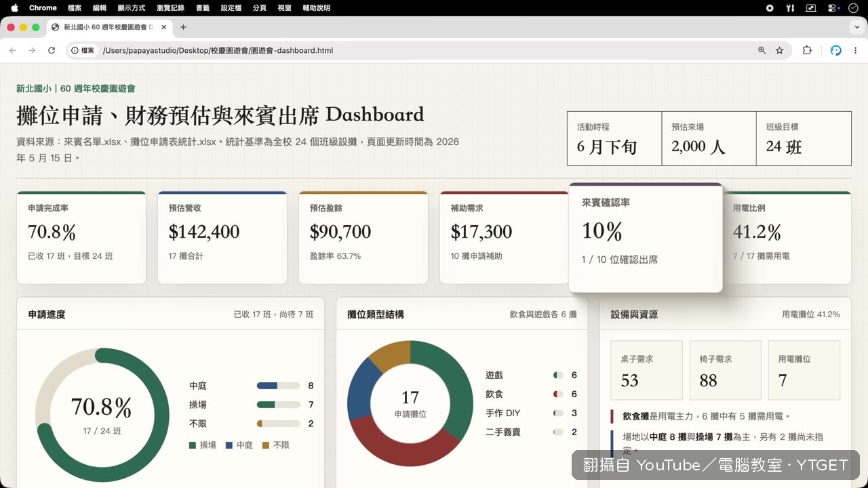Screen dimensions: 868x488
Task: Expand the tab search dropdown chevron
Action: point(857,27)
